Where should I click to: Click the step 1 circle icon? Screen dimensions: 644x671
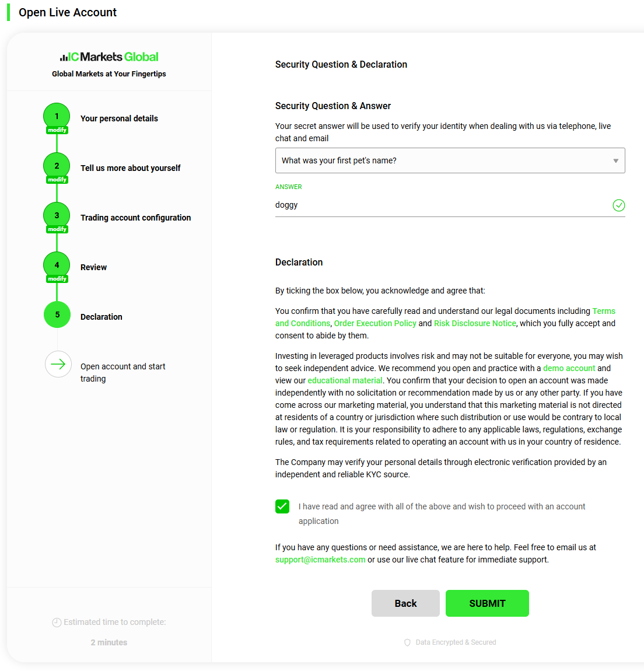click(x=57, y=116)
